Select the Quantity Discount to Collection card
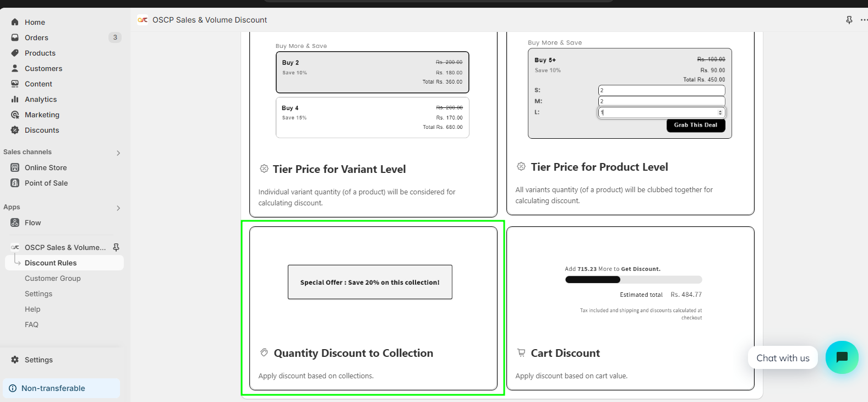 [373, 308]
